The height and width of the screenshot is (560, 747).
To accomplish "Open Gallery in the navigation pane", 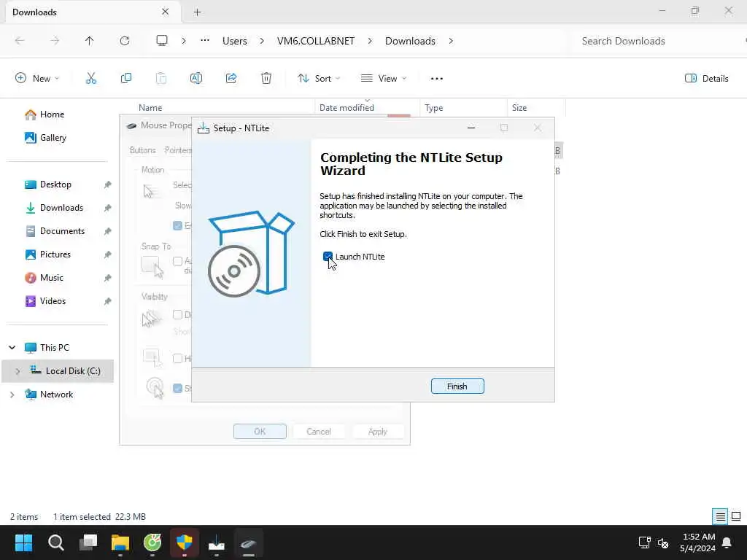I will click(46, 138).
